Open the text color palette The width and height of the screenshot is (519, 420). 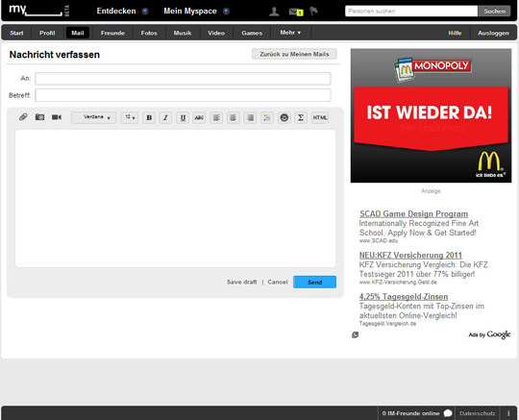pyautogui.click(x=267, y=117)
